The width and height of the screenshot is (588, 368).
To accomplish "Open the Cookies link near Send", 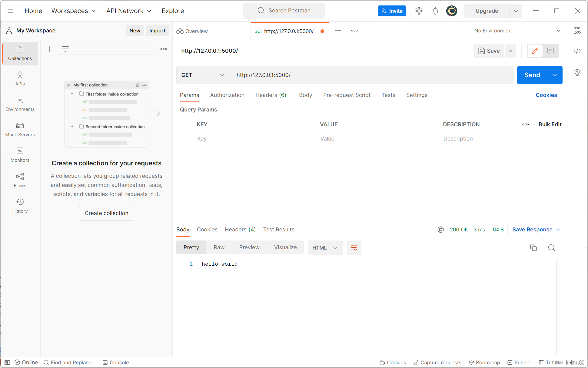I will pos(546,95).
